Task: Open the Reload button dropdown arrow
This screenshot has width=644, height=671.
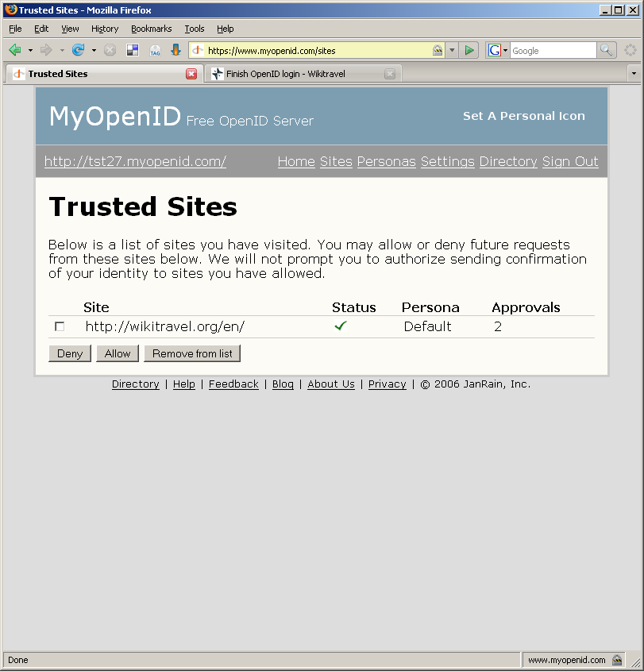Action: coord(94,51)
